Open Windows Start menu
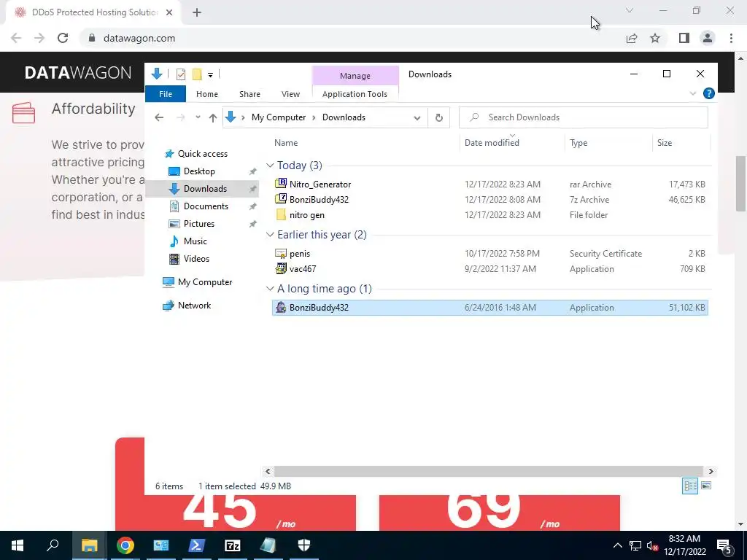Screen dimensions: 747x560 18,545
